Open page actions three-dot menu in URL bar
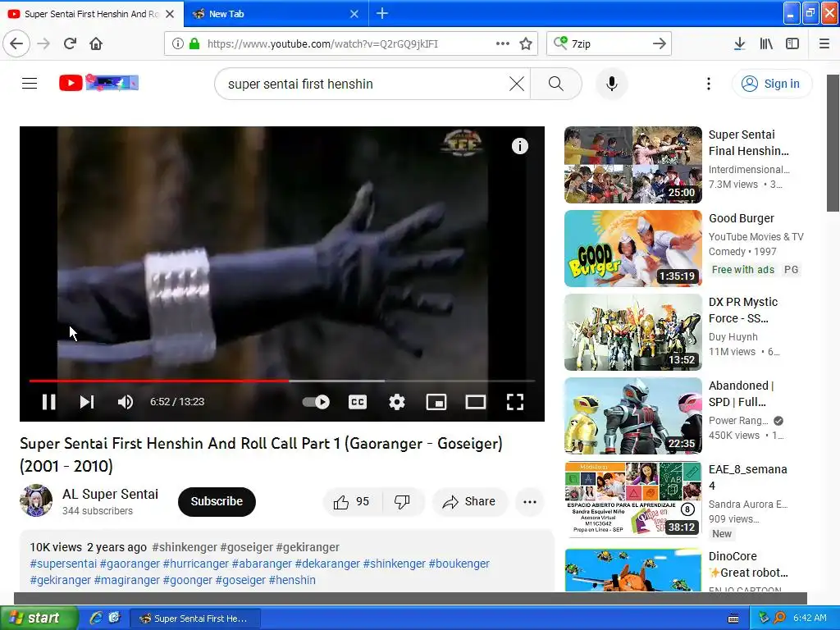840x630 pixels. 503,43
